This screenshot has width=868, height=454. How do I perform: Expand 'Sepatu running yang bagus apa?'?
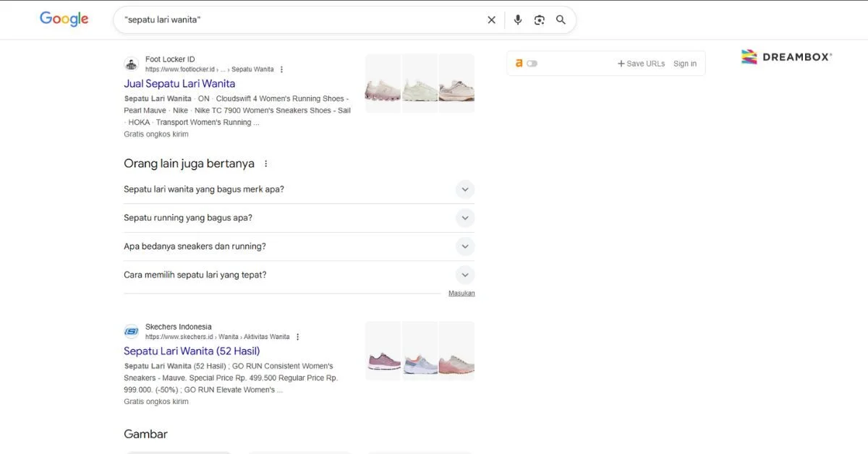click(x=465, y=218)
